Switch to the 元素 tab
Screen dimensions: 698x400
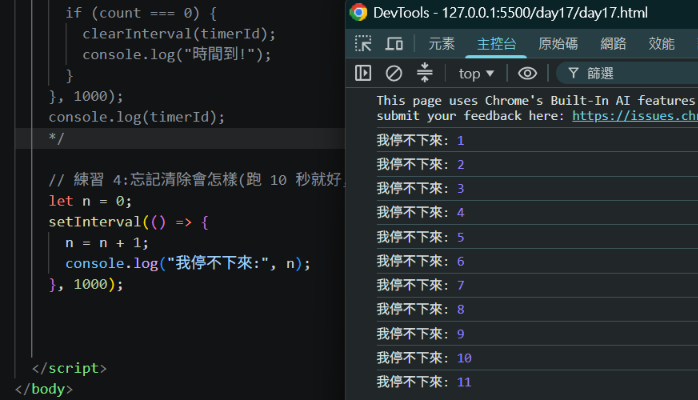(442, 44)
